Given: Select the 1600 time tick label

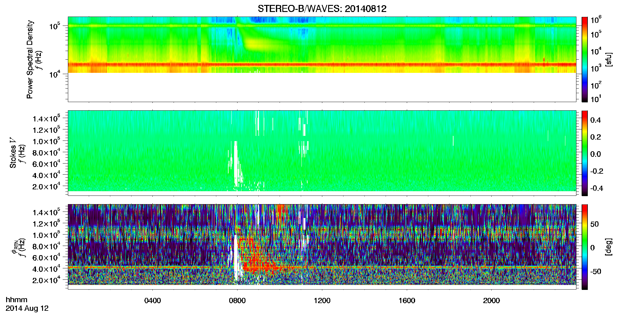Looking at the screenshot, I should (x=407, y=301).
